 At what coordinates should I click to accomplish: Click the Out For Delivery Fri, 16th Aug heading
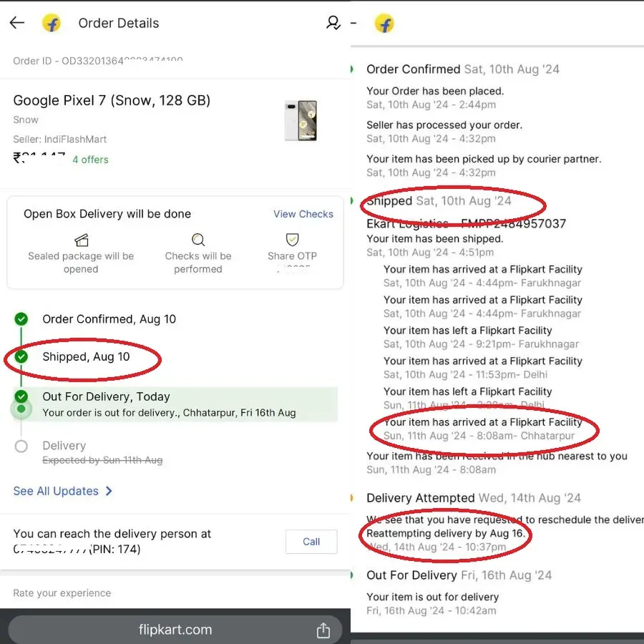click(459, 575)
